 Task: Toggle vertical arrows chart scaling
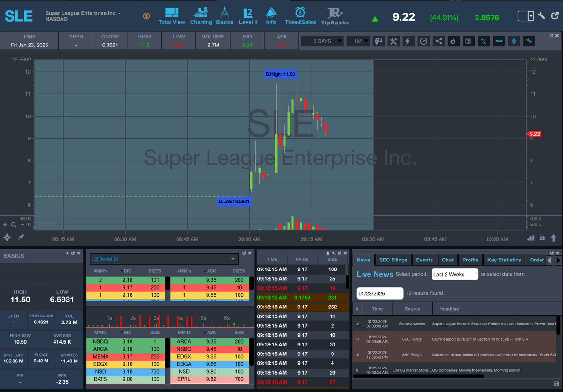pos(514,41)
